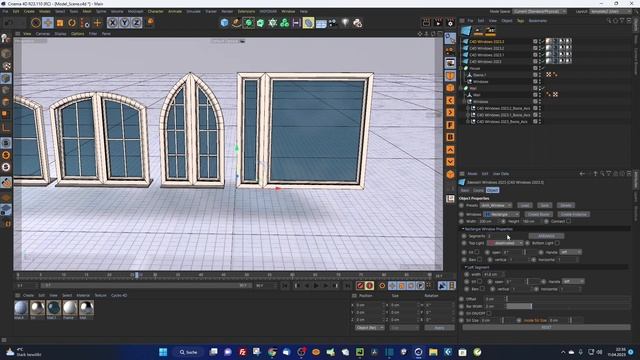Click the Render to Picture Viewer icon
The image size is (640, 360).
[x=438, y=23]
